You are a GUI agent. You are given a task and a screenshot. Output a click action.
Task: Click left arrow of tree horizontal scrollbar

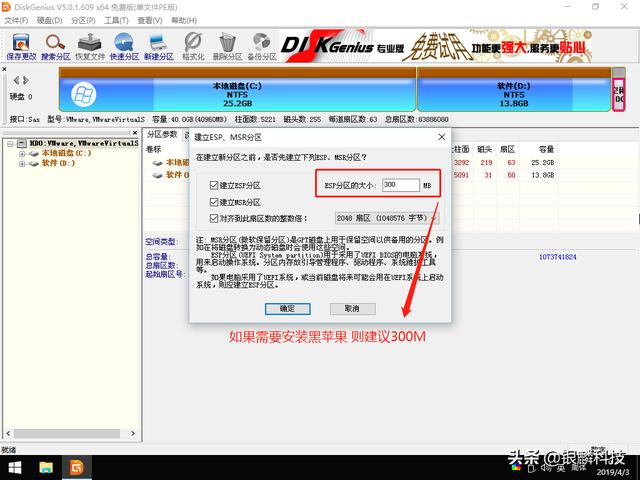[x=8, y=433]
